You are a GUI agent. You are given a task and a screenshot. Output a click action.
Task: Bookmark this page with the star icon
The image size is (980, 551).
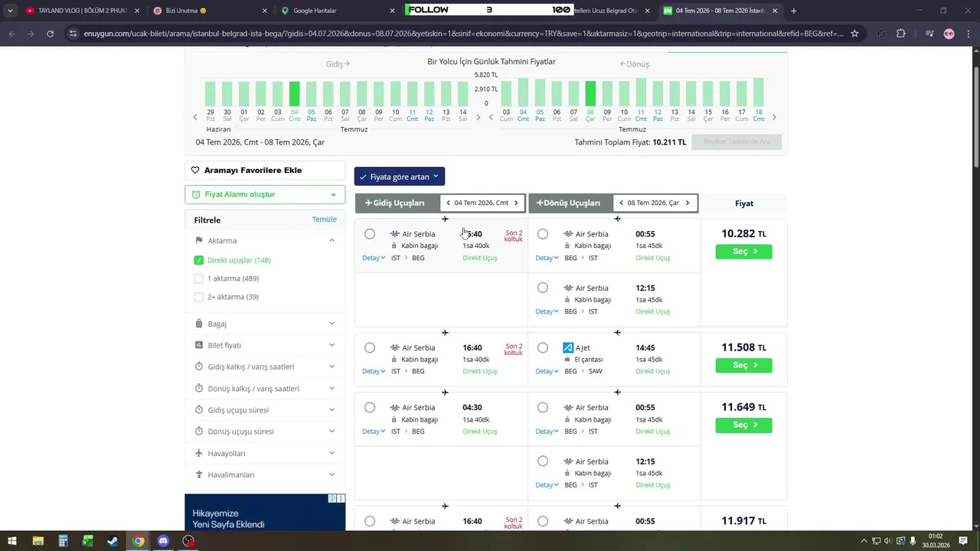point(854,34)
